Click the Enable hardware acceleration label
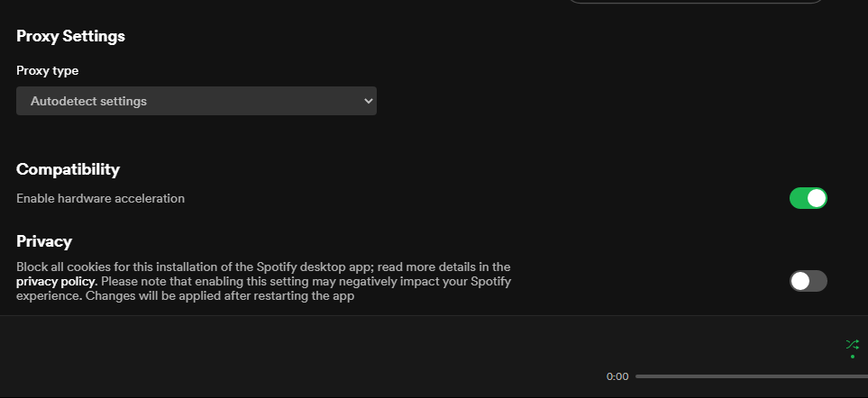Image resolution: width=868 pixels, height=398 pixels. [100, 198]
